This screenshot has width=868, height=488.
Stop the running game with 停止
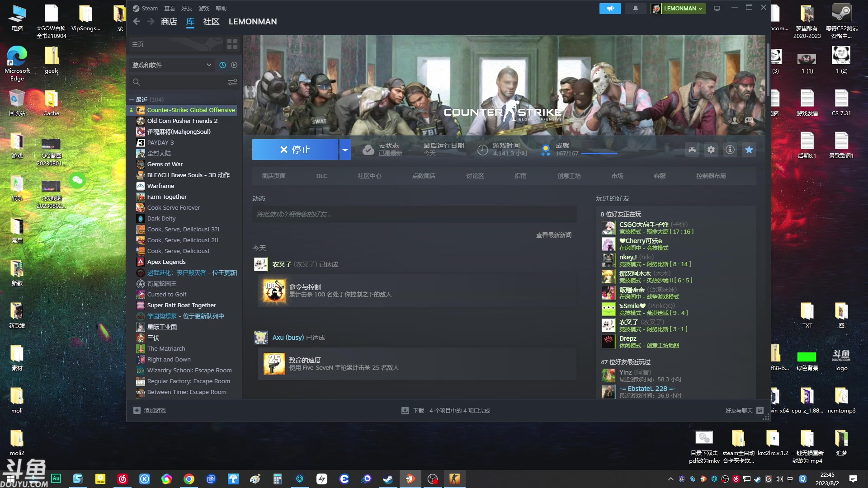295,150
